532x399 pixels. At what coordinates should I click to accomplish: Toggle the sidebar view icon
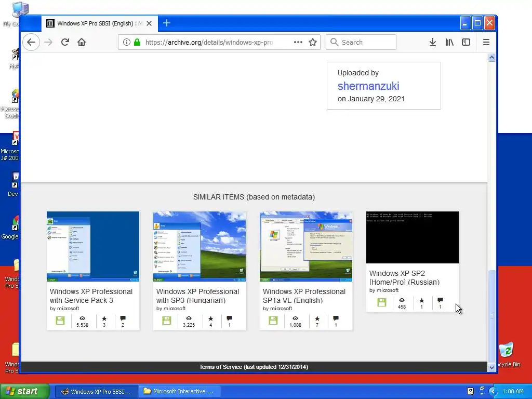click(466, 43)
